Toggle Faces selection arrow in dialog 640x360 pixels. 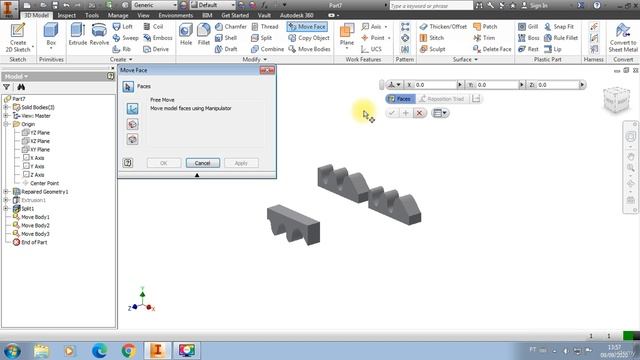(x=128, y=87)
